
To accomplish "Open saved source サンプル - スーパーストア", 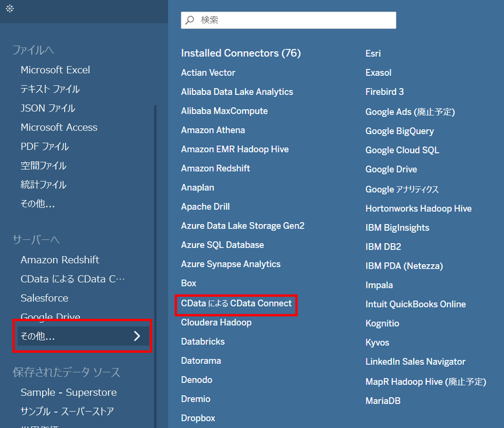I will pos(67,411).
